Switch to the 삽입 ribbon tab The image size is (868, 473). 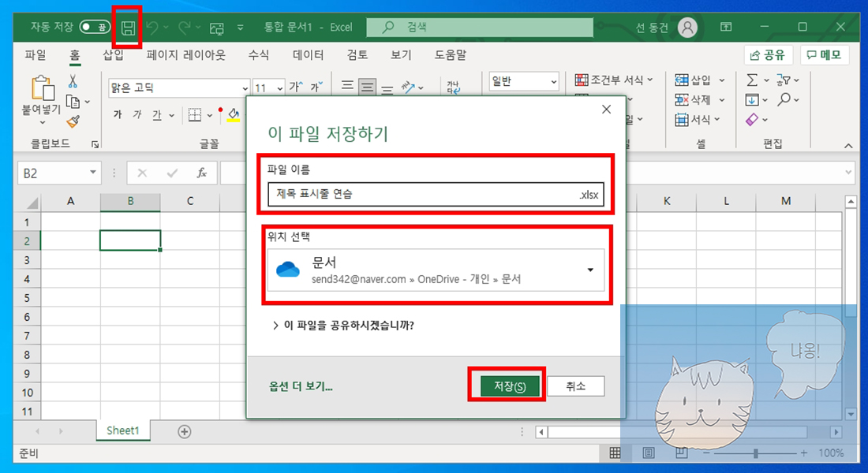pos(114,54)
